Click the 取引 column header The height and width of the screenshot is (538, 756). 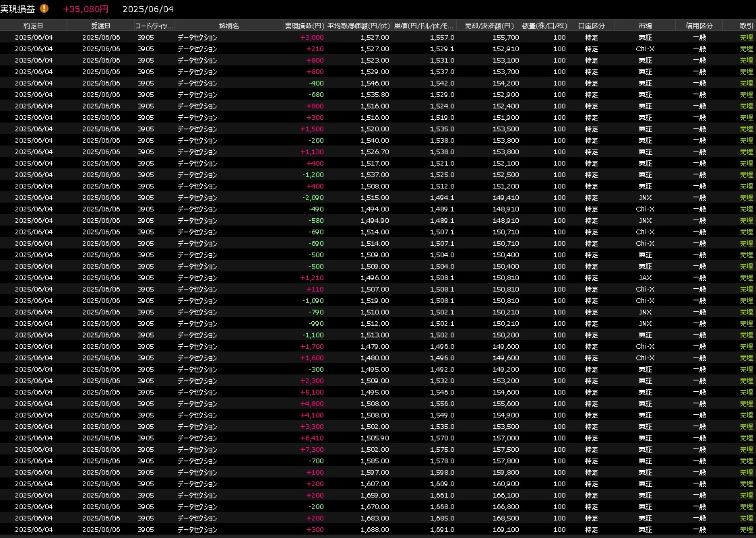click(x=746, y=26)
